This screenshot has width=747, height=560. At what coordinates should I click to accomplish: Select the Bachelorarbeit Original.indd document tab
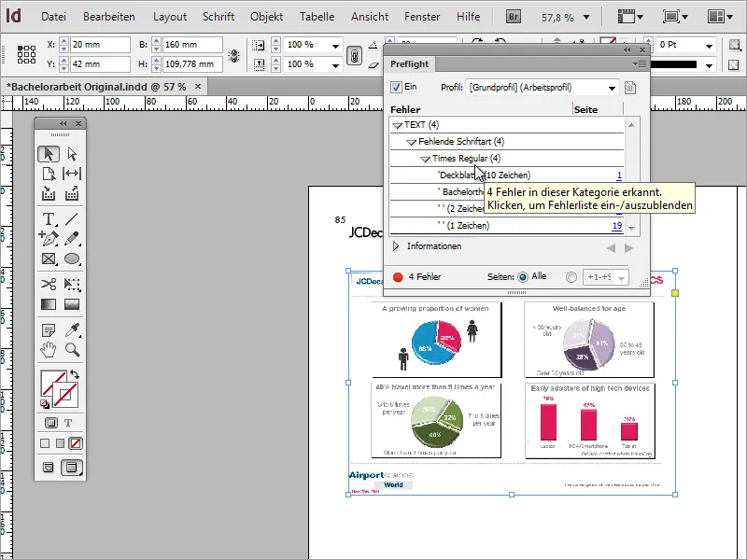99,87
